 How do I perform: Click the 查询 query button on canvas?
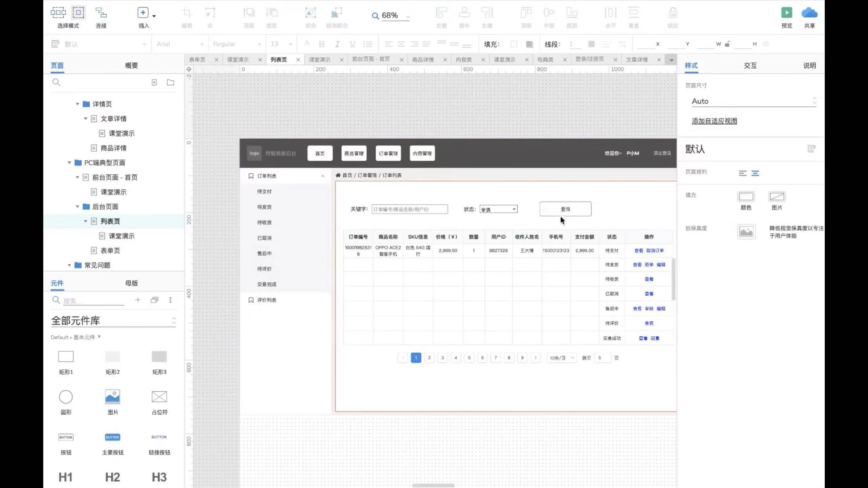565,209
